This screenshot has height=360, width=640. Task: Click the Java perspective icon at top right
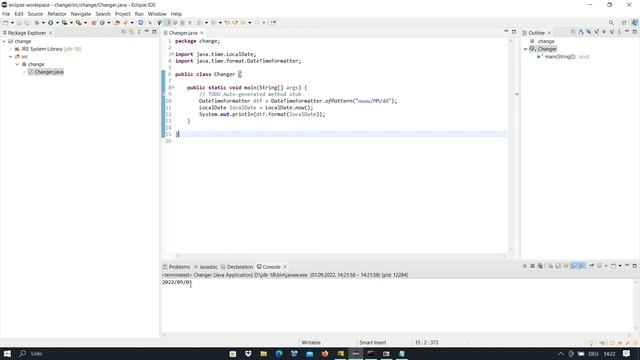pyautogui.click(x=635, y=23)
